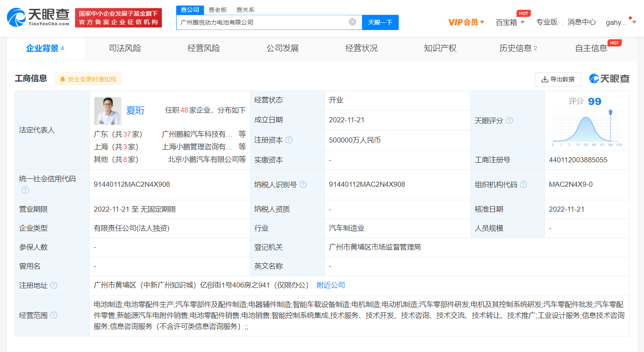Click the 开业 business status value
644x352 pixels.
pyautogui.click(x=336, y=100)
